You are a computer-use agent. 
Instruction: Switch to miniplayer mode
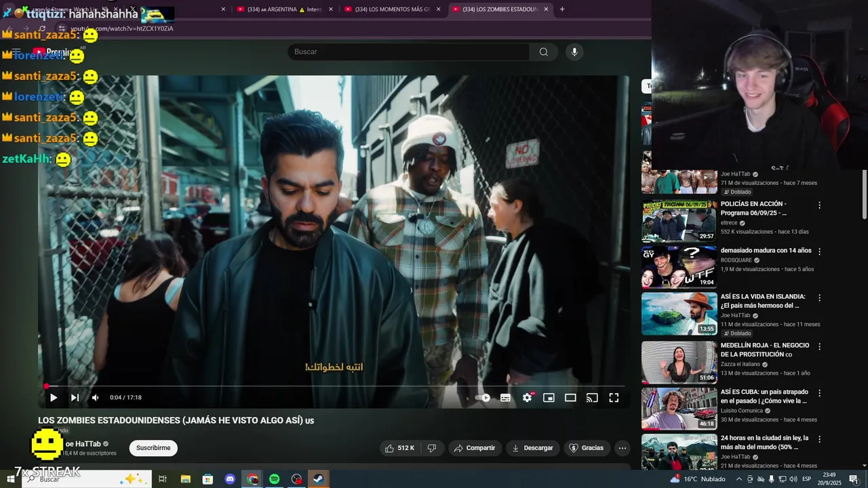click(549, 398)
